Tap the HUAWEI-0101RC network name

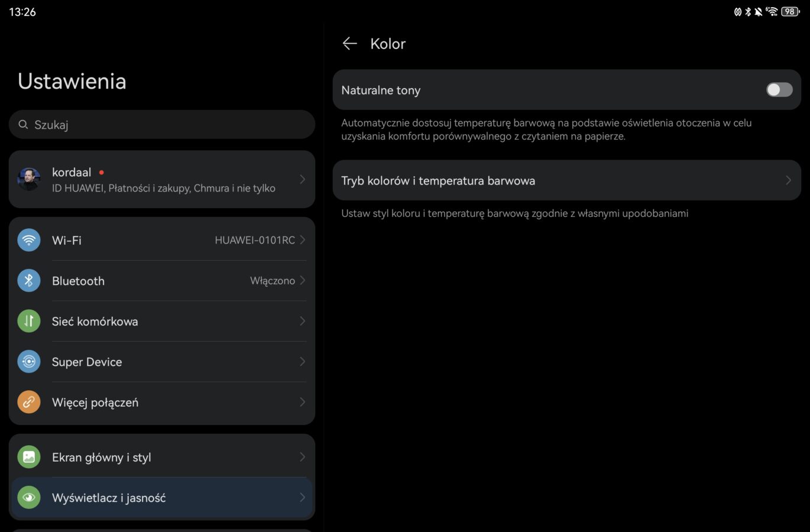[255, 240]
